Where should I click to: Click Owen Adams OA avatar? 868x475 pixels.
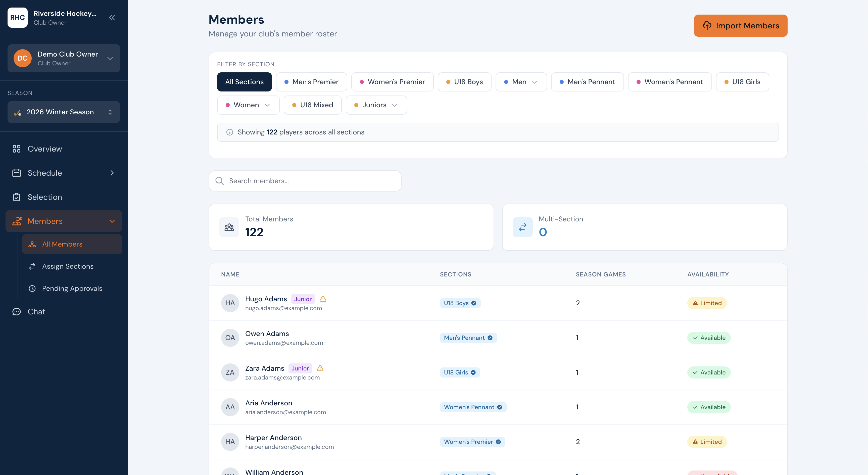tap(230, 338)
